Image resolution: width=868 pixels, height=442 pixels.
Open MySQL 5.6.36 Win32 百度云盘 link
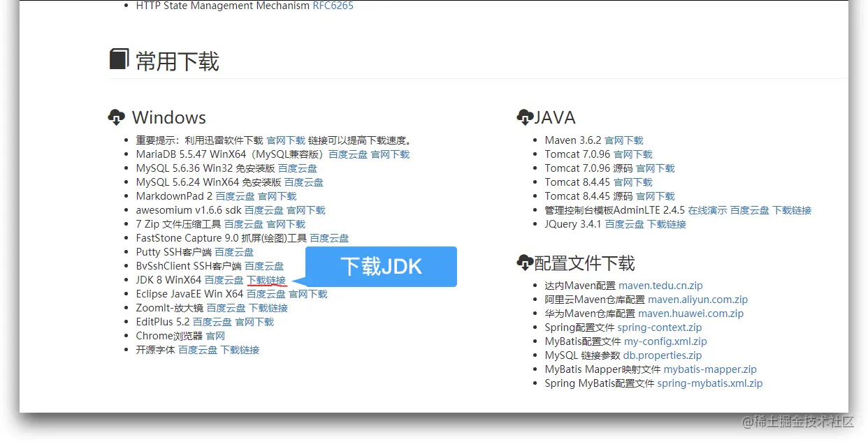298,168
